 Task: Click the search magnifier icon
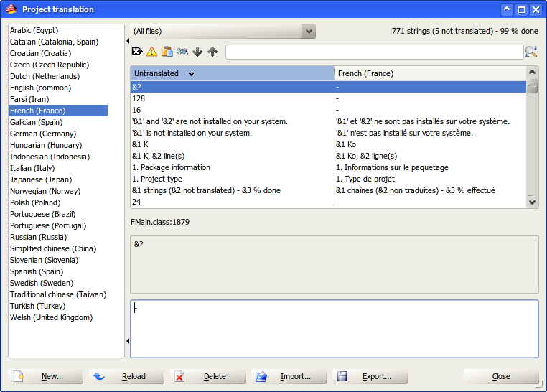click(x=531, y=52)
